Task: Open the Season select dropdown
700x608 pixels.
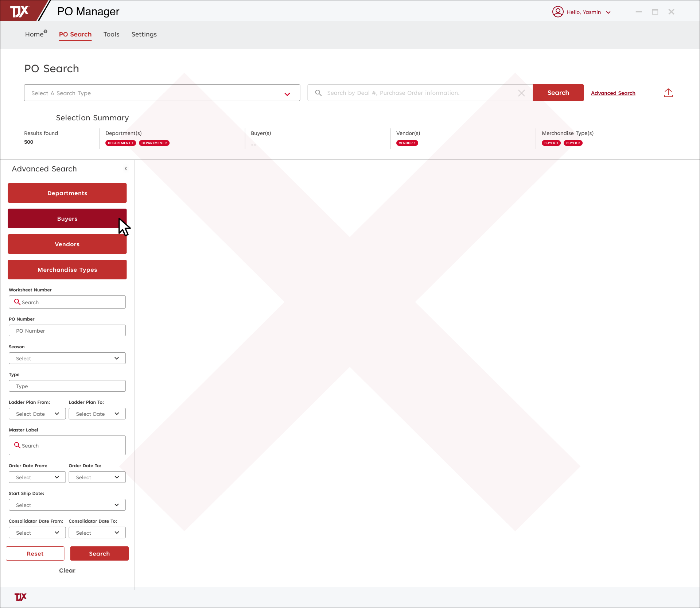Action: tap(67, 358)
